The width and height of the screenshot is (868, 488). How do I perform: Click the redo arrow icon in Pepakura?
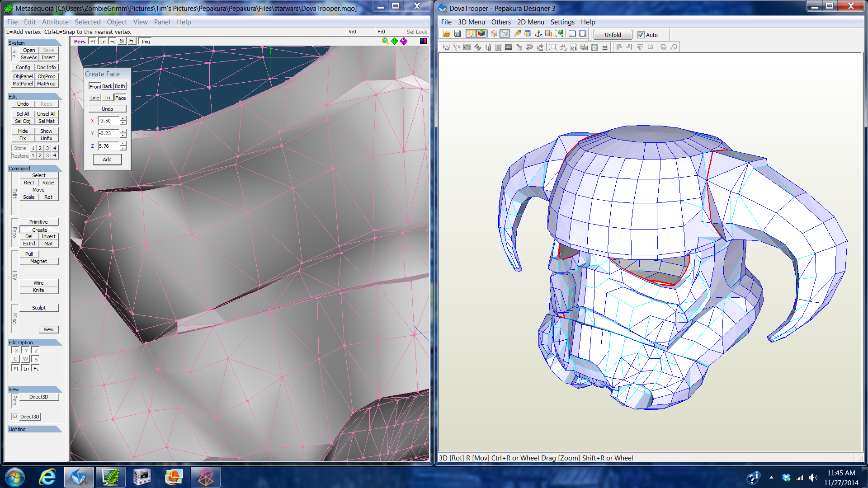540,47
